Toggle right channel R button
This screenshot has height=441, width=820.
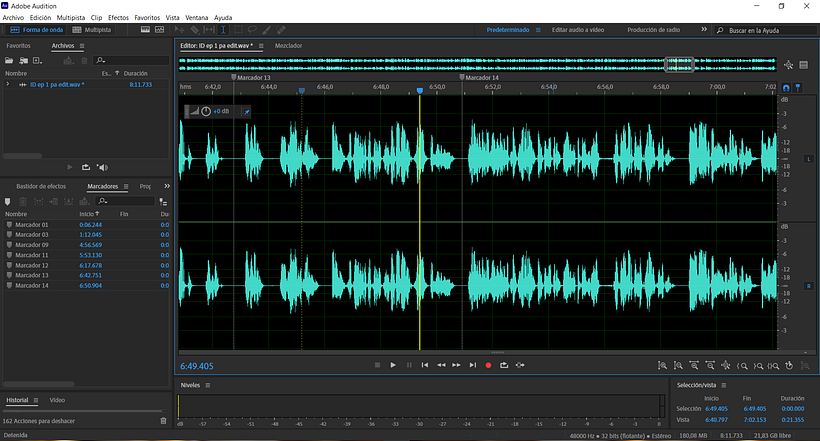808,286
